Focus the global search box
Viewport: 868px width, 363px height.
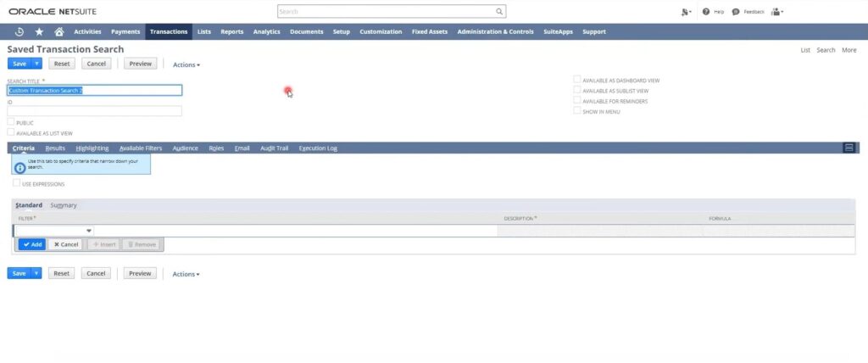[x=392, y=11]
